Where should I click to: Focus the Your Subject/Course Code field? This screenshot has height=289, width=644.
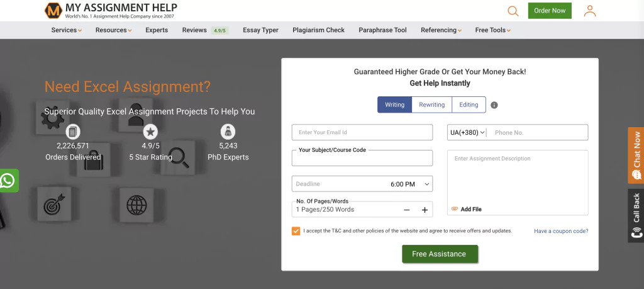click(362, 158)
